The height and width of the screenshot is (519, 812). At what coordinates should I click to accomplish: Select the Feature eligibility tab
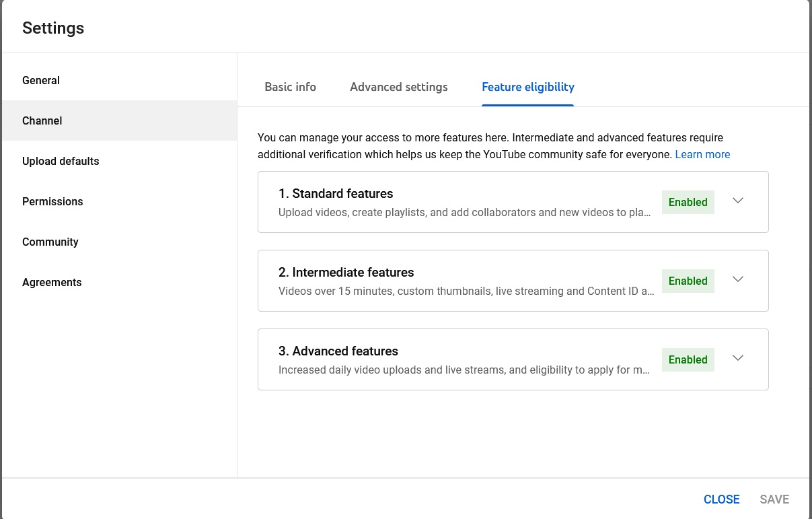(x=528, y=87)
